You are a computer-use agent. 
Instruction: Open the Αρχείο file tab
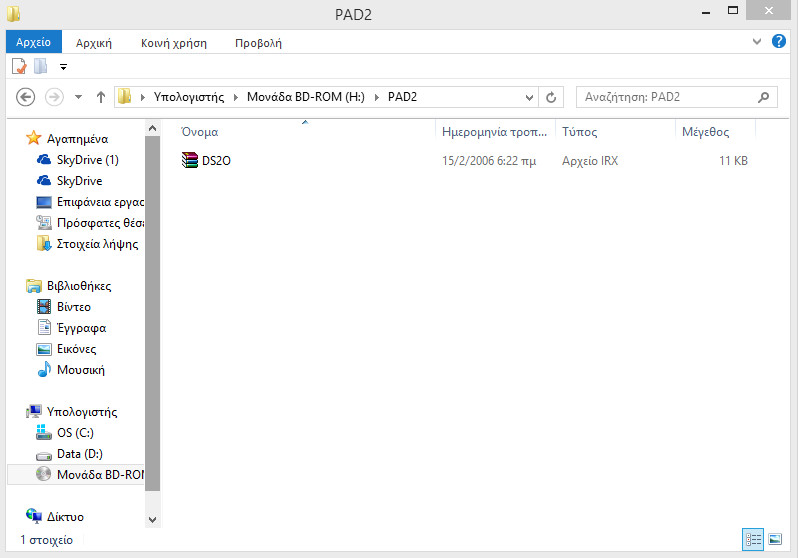(34, 42)
